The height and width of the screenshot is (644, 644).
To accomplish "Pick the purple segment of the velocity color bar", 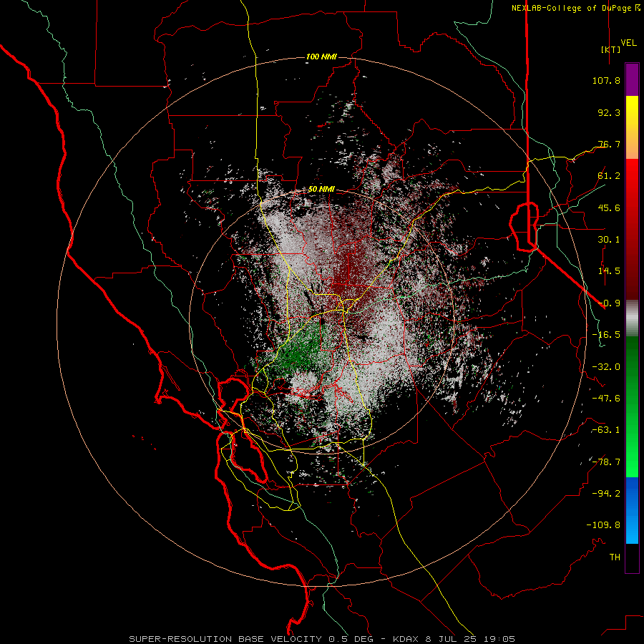I will coord(632,79).
